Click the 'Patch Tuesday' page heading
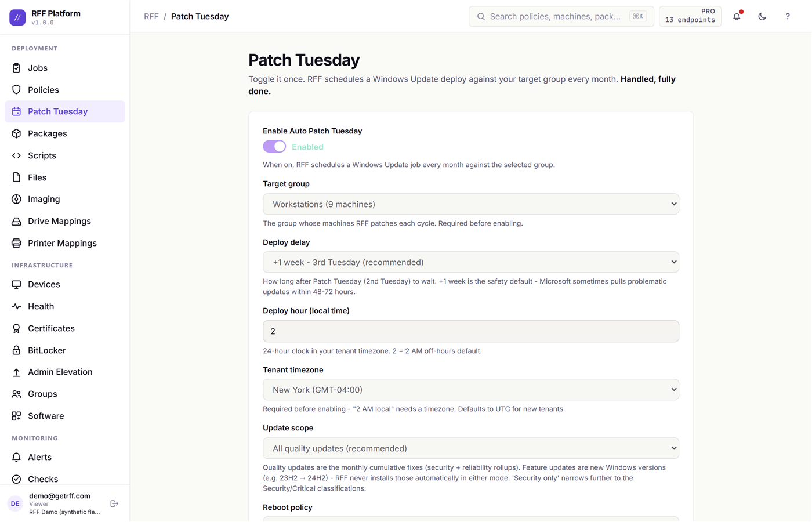The image size is (812, 522). 304,60
